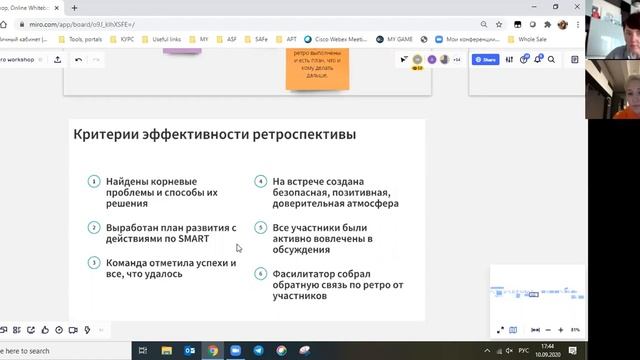Open the Cisco Webex Meetings bookmark
Screen dimensions: 640x360
click(336, 39)
